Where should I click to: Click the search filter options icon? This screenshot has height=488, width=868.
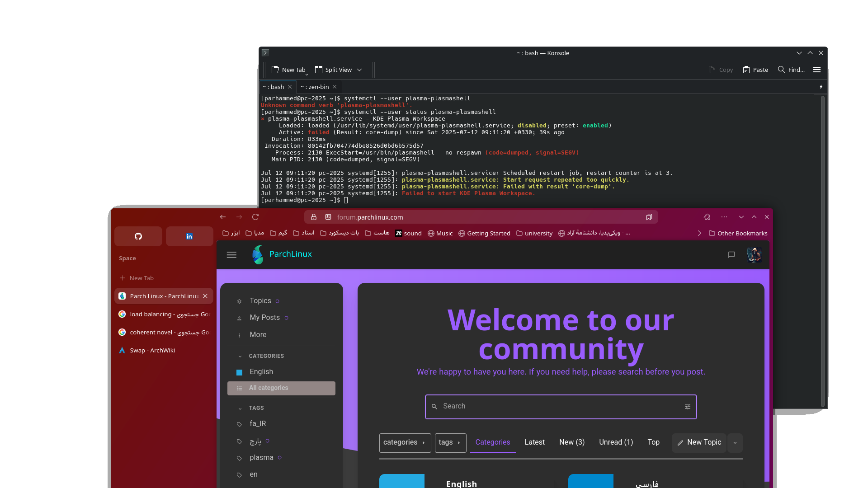pos(688,407)
